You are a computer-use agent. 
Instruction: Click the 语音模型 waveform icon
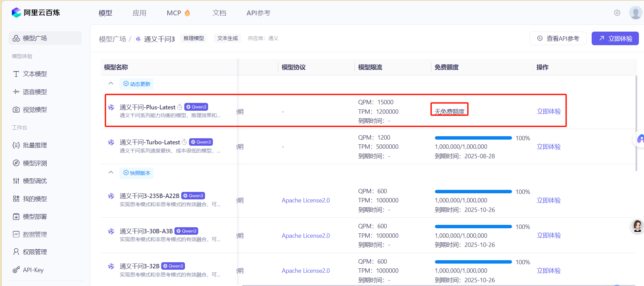point(16,92)
